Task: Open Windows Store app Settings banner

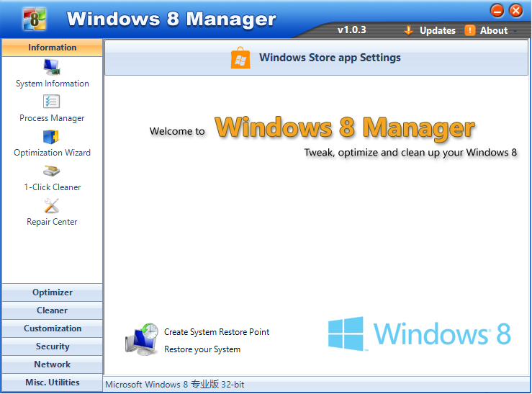Action: pyautogui.click(x=316, y=58)
